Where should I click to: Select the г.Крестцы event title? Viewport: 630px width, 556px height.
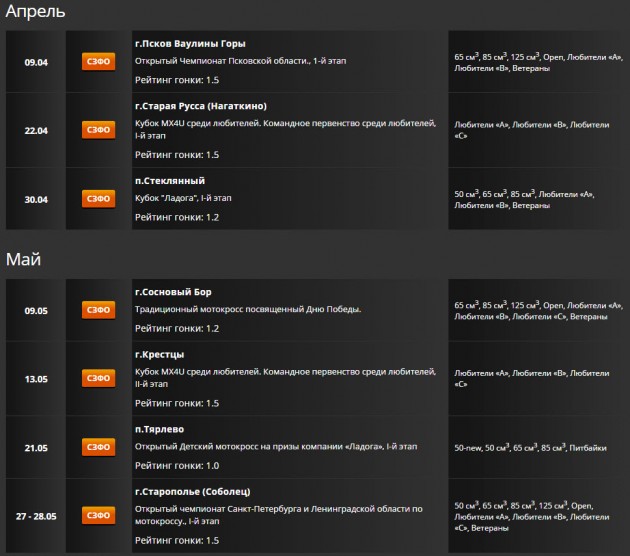160,353
